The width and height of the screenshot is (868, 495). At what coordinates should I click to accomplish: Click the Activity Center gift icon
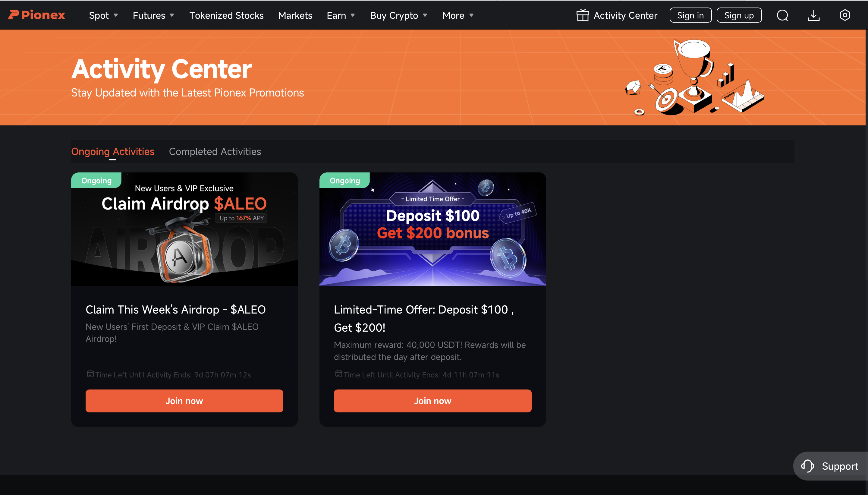[x=583, y=15]
